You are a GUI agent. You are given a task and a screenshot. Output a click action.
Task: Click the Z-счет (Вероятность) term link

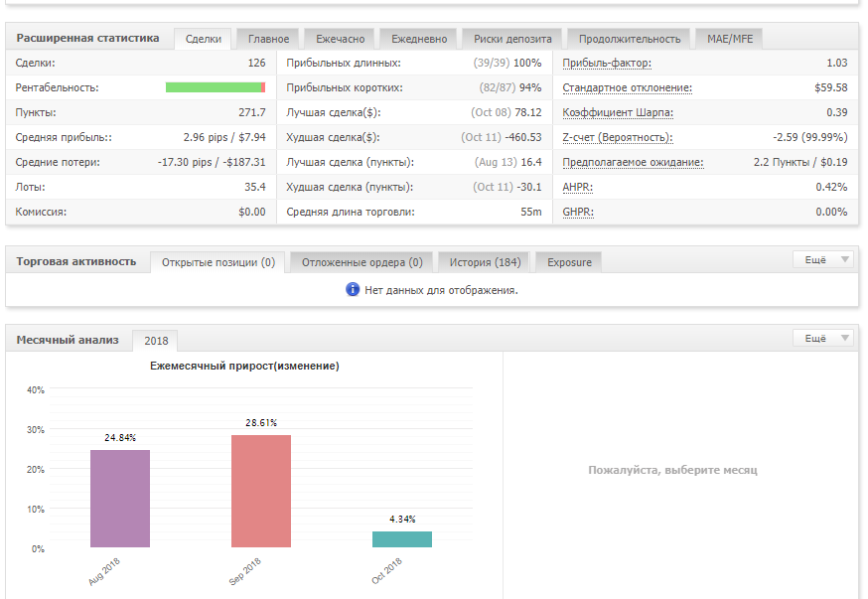[x=617, y=137]
